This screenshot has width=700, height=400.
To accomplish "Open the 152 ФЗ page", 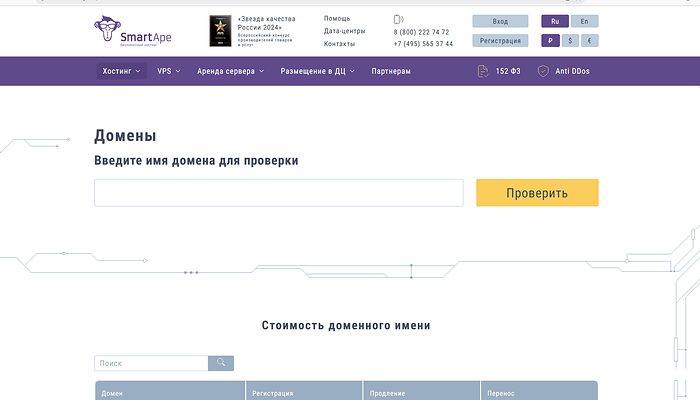I will (x=508, y=71).
